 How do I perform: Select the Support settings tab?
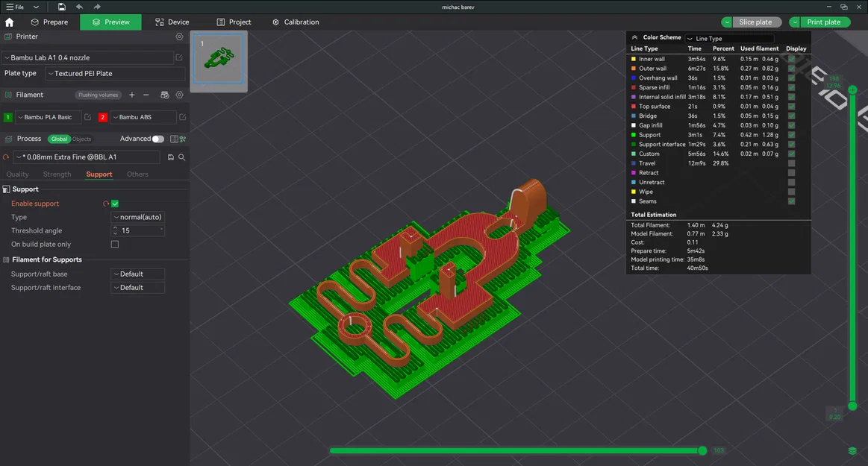click(x=99, y=174)
